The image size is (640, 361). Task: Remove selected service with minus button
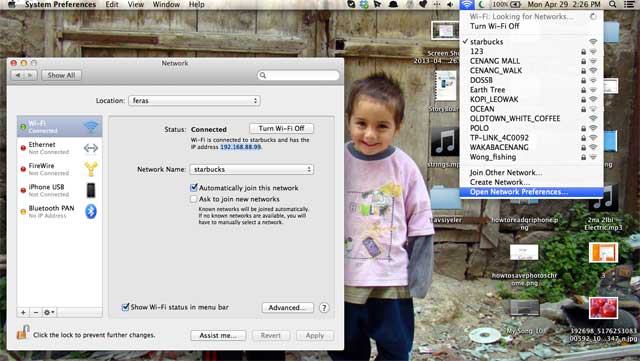tap(36, 312)
